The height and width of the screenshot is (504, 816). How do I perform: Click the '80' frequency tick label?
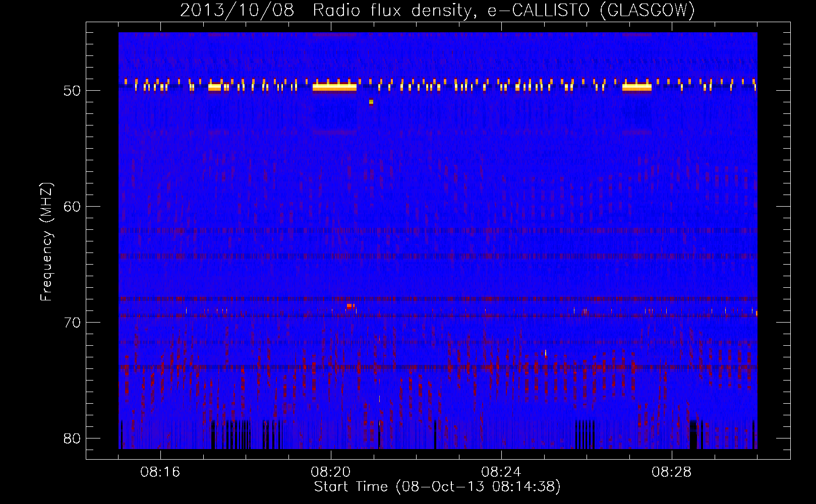click(x=73, y=438)
